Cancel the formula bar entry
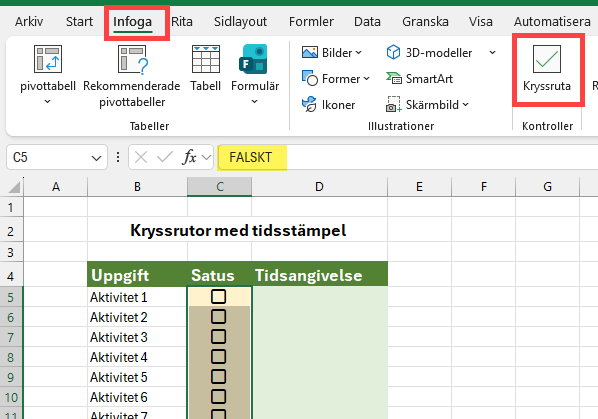The width and height of the screenshot is (598, 419). point(141,157)
